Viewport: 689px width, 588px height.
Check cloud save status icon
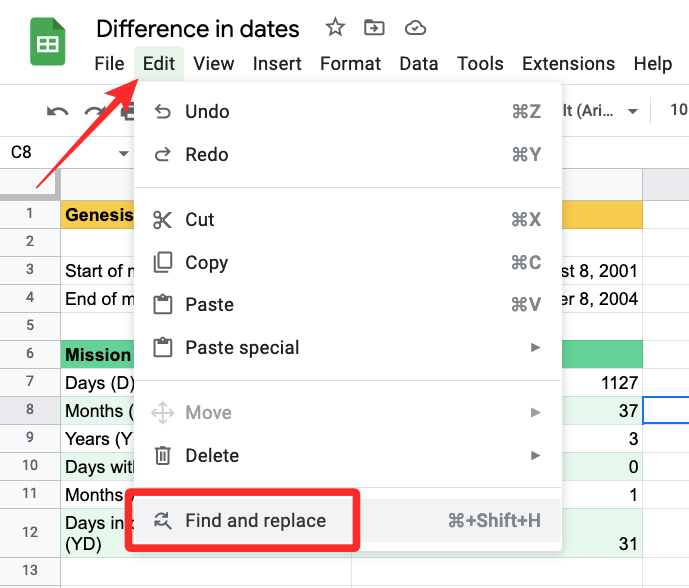(x=415, y=28)
